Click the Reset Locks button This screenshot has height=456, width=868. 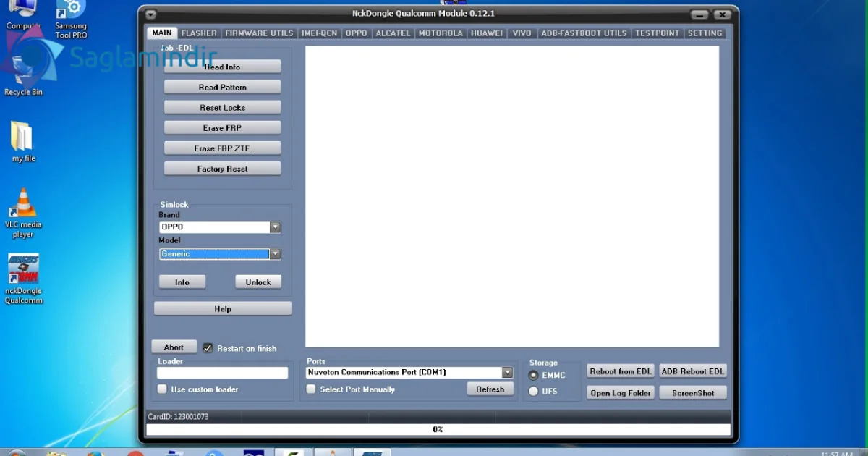pos(222,107)
